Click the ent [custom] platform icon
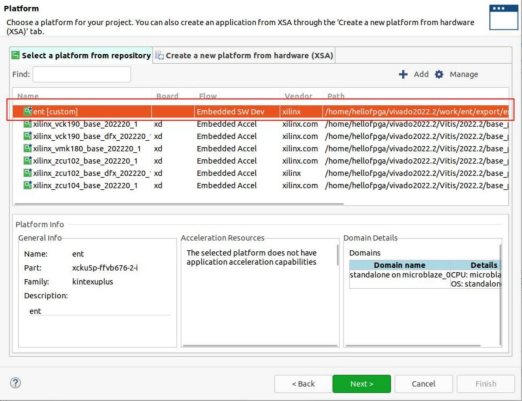 click(28, 111)
